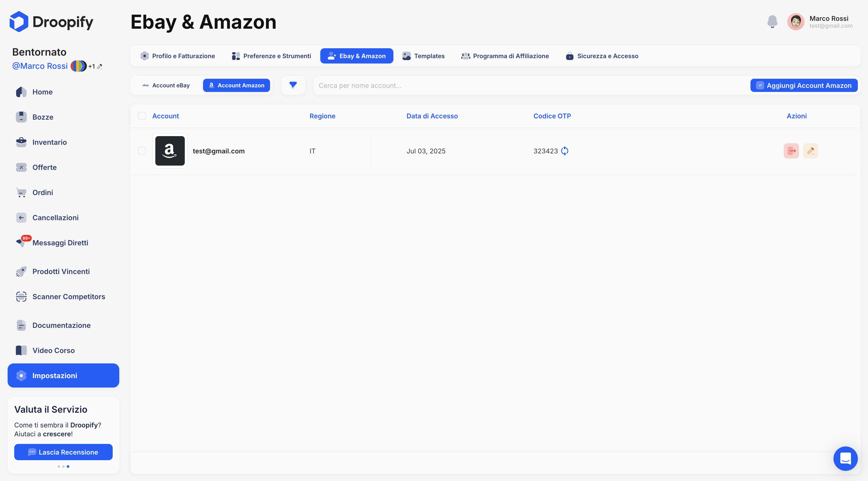868x481 pixels.
Task: Click the IT region cell
Action: tap(312, 151)
